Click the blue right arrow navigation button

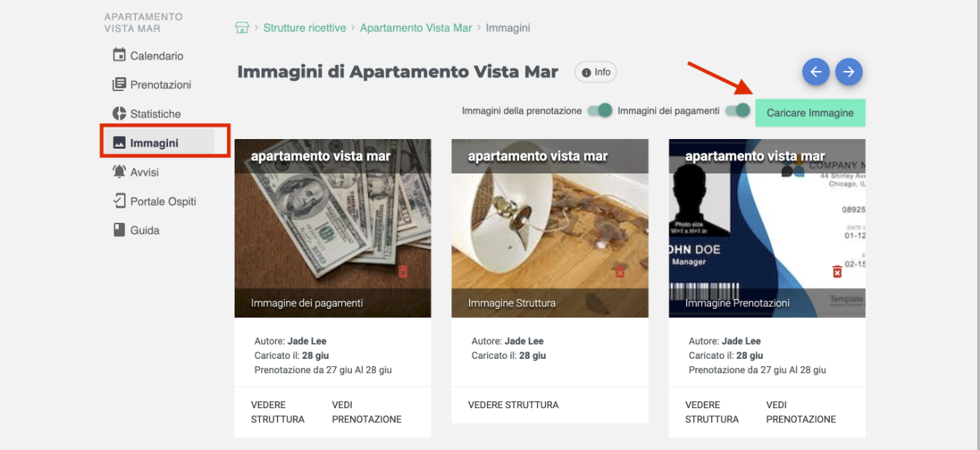[849, 72]
